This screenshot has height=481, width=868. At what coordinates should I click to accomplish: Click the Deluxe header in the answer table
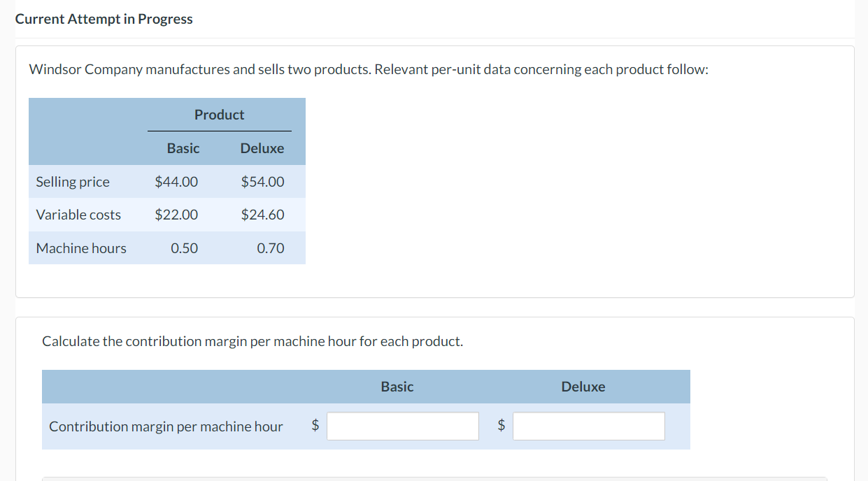[583, 387]
